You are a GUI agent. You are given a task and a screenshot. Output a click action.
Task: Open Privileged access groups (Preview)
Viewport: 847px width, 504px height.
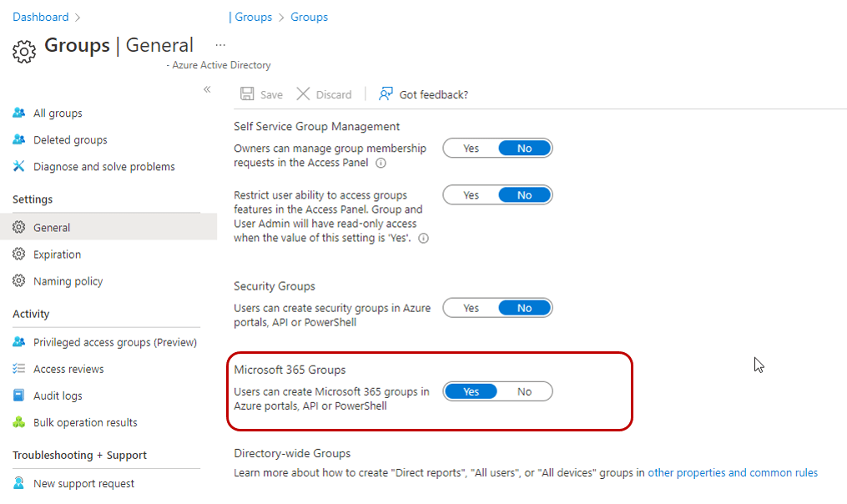(x=114, y=342)
